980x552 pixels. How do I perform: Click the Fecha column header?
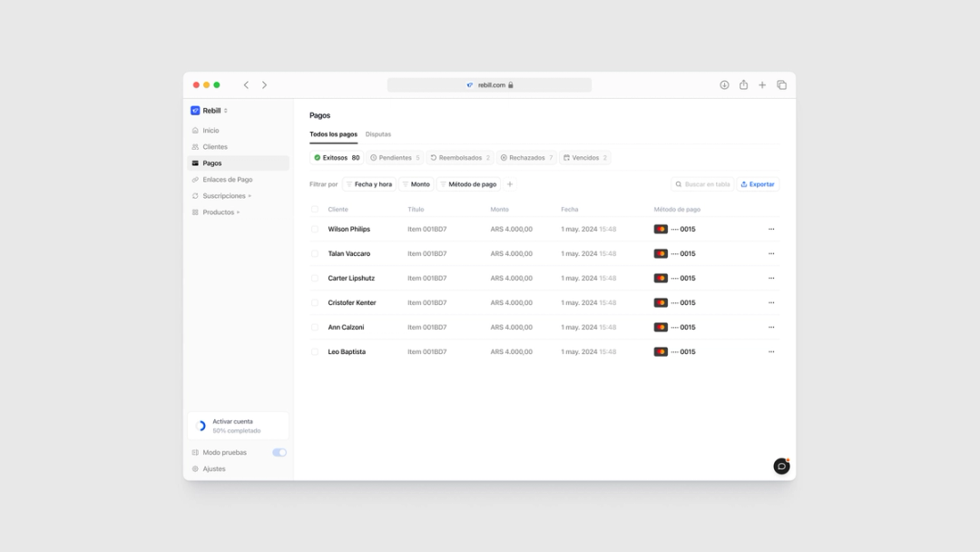pos(569,210)
